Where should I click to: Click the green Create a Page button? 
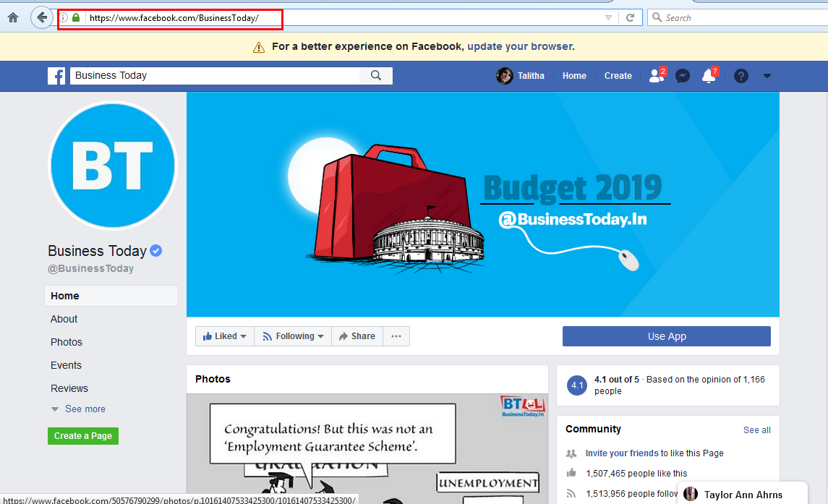[83, 436]
